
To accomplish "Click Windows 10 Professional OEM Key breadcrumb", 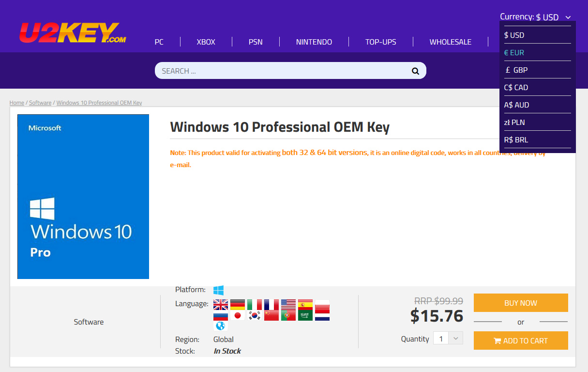I will [99, 103].
